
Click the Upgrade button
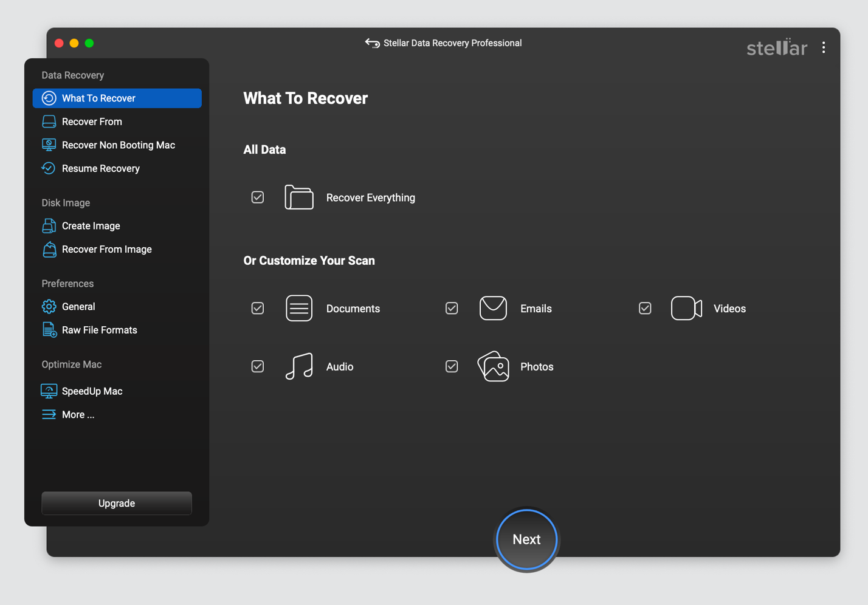pyautogui.click(x=117, y=503)
